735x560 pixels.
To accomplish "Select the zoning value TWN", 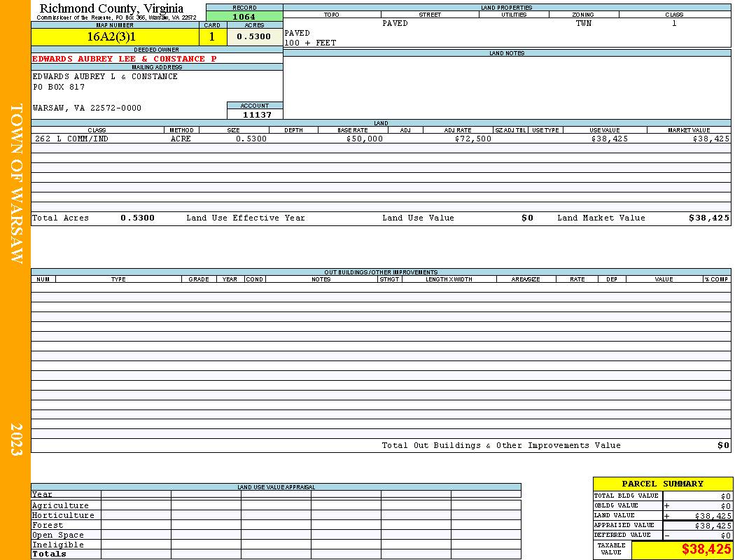I will (584, 23).
